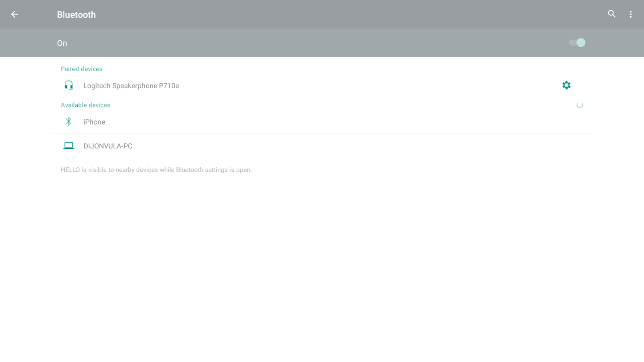Click the HELLO visibility notice text
The height and width of the screenshot is (362, 644).
[x=156, y=170]
